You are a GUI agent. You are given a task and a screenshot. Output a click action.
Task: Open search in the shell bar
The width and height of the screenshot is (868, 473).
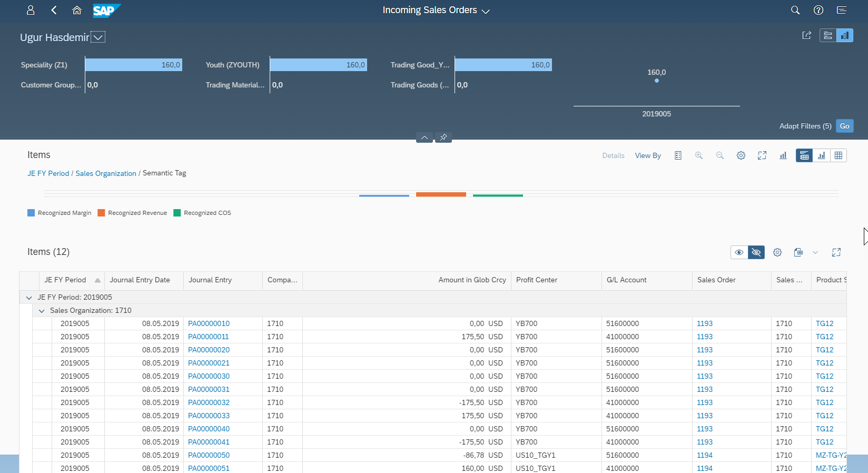tap(795, 10)
